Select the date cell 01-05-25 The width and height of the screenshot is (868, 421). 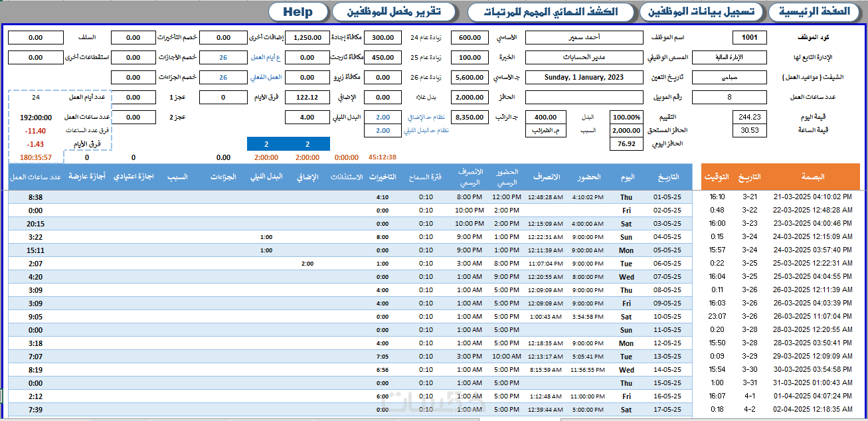[667, 197]
